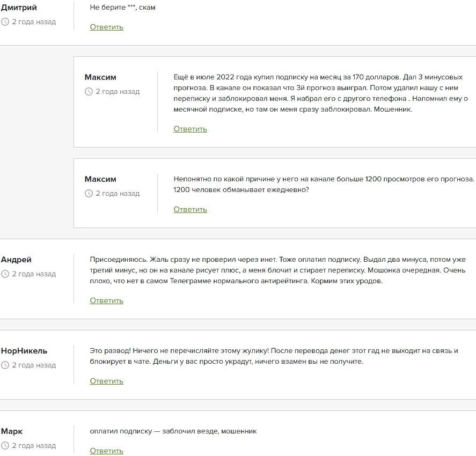Click Марк's "оплатил подписку" comment text

[173, 431]
